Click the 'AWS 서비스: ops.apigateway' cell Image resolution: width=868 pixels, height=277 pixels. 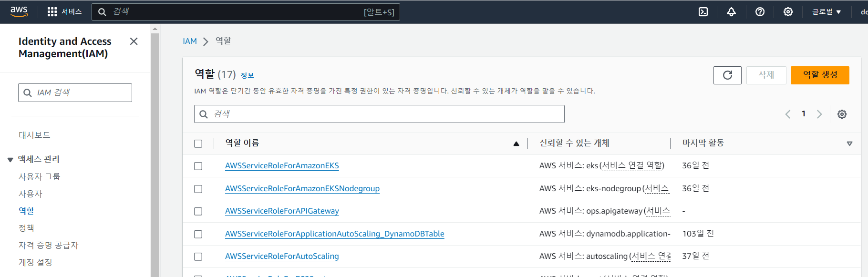tap(605, 211)
